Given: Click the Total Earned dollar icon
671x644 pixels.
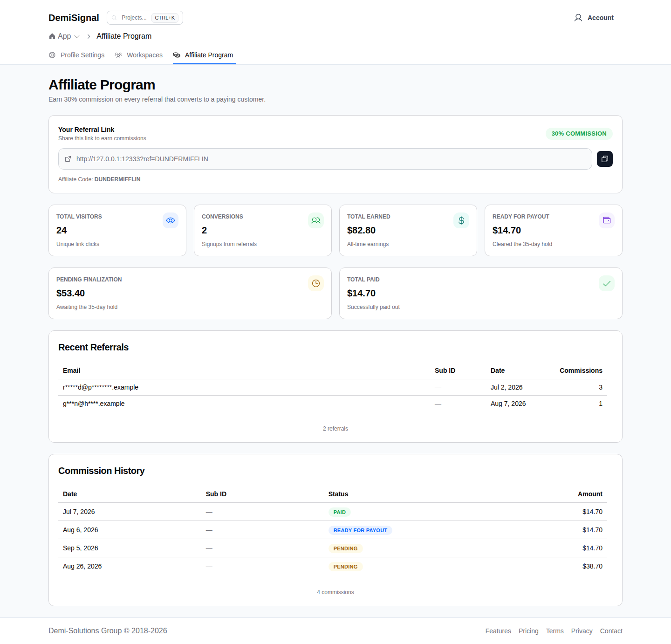Looking at the screenshot, I should 461,220.
